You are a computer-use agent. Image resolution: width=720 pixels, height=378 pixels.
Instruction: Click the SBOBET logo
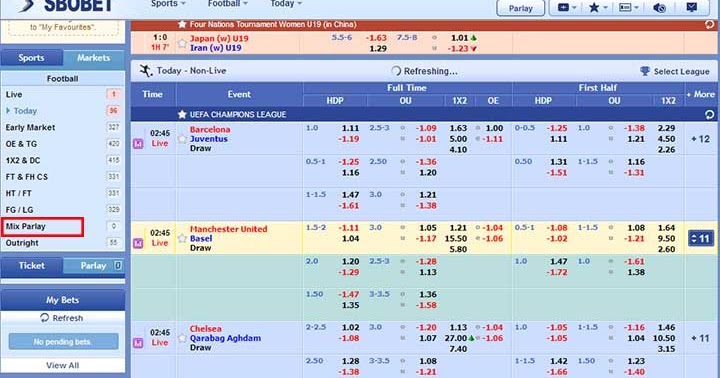(67, 6)
